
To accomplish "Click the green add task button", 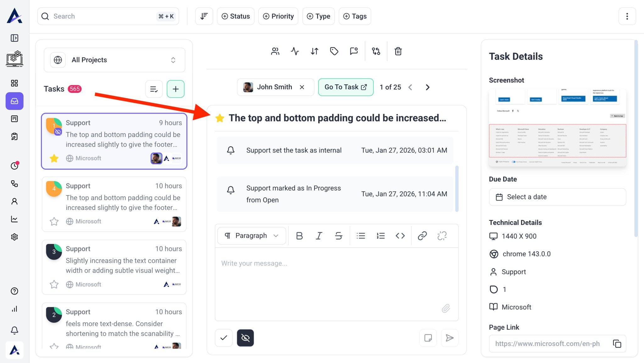I will click(x=175, y=89).
